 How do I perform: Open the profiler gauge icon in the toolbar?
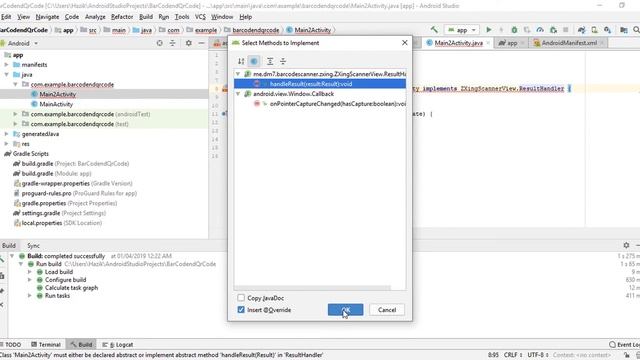(540, 30)
